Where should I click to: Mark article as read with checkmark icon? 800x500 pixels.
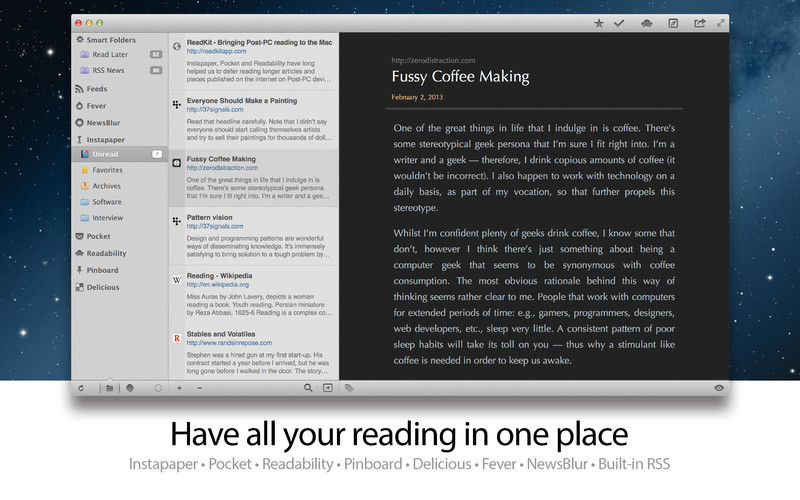click(620, 22)
